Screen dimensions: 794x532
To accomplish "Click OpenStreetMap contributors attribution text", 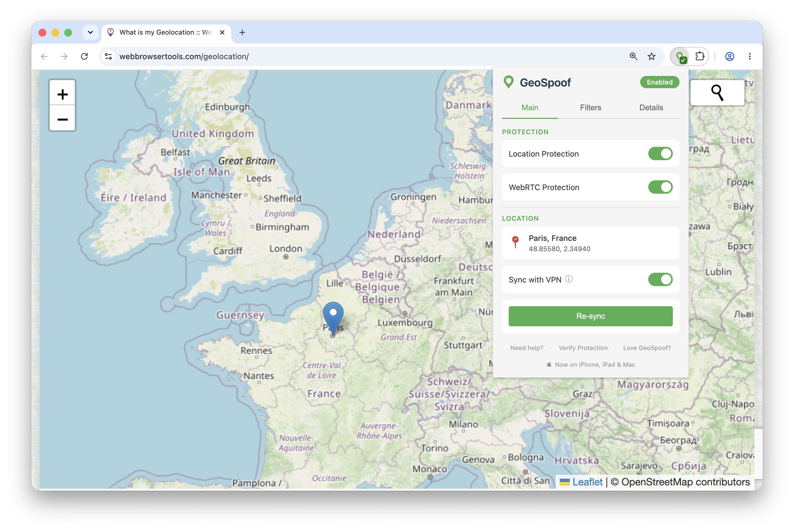I will 685,482.
